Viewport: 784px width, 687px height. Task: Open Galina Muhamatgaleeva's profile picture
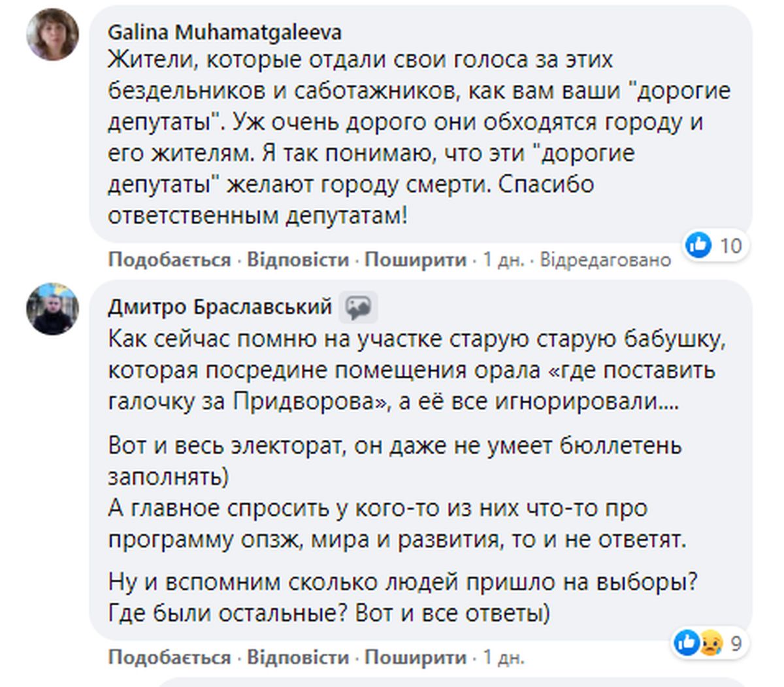coord(52,35)
